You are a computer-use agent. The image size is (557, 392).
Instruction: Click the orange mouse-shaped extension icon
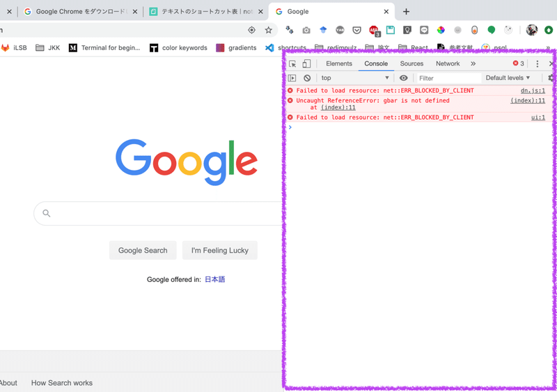tap(475, 30)
